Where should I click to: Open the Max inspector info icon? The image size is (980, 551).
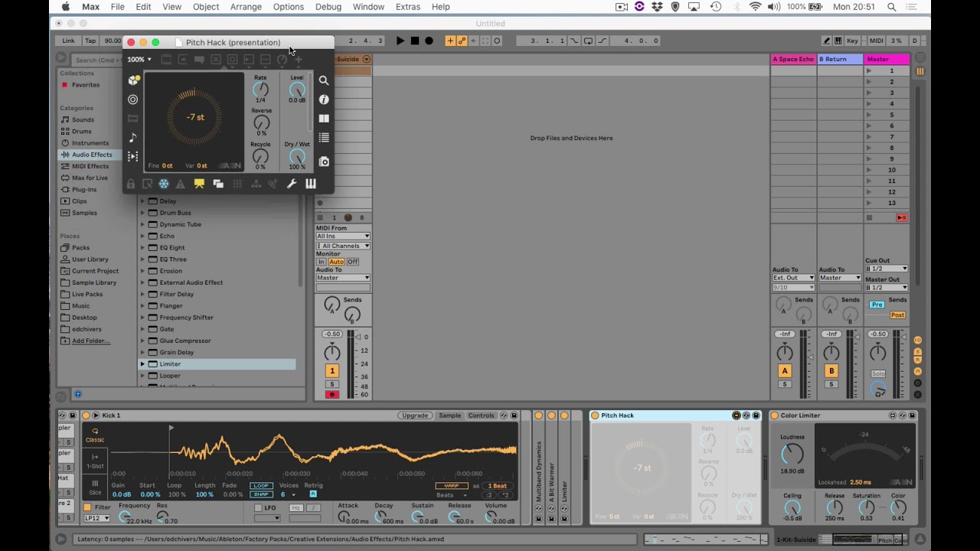pyautogui.click(x=324, y=99)
